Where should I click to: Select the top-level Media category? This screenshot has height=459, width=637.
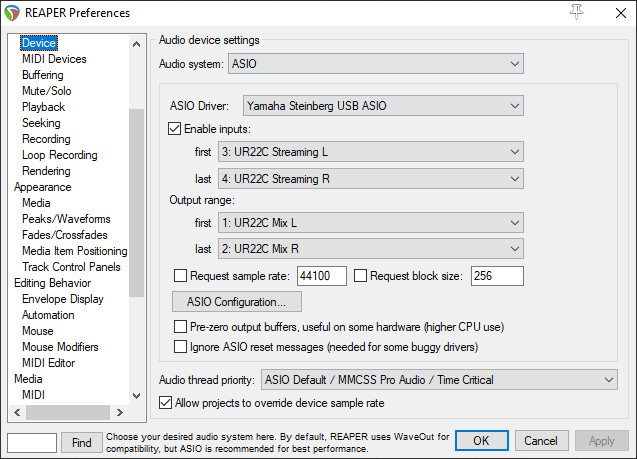click(28, 379)
